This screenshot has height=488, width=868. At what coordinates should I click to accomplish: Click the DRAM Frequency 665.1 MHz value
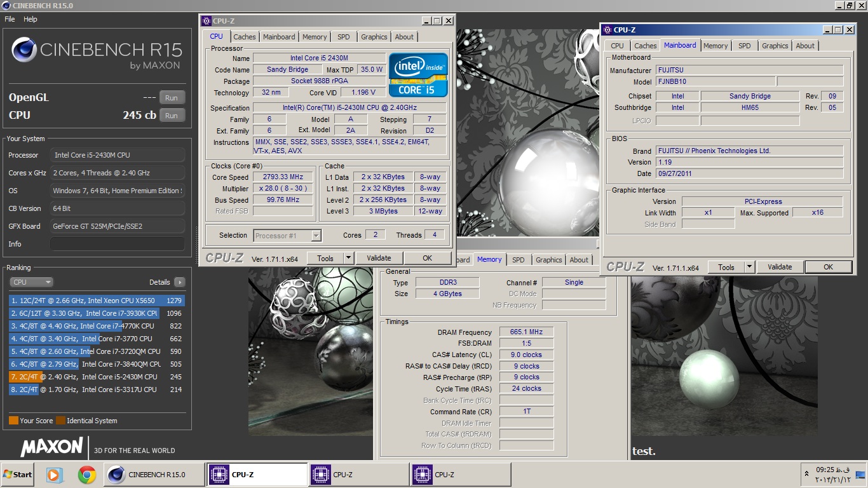(526, 332)
